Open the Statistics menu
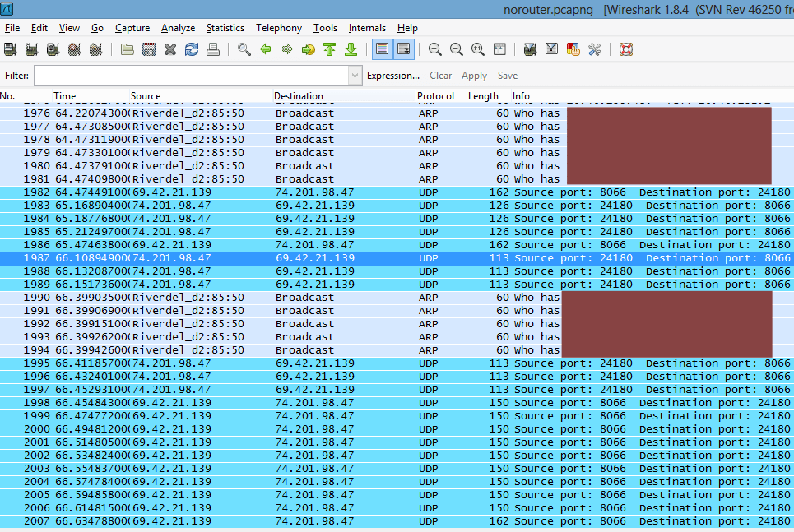This screenshot has width=794, height=532. [x=225, y=28]
